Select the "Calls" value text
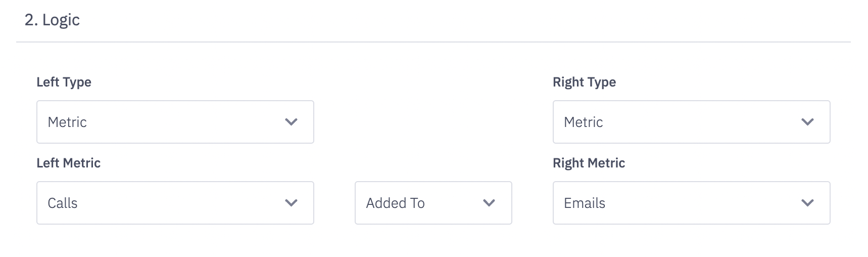This screenshot has width=868, height=257. (x=63, y=203)
